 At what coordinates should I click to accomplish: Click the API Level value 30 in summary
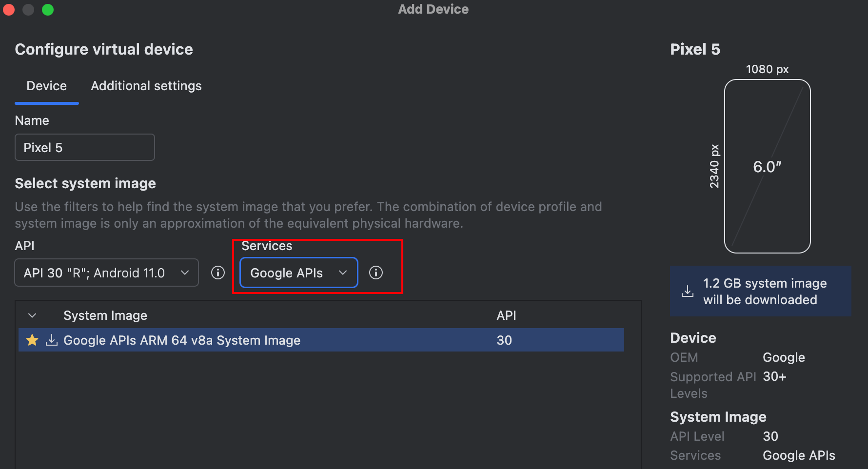coord(770,436)
